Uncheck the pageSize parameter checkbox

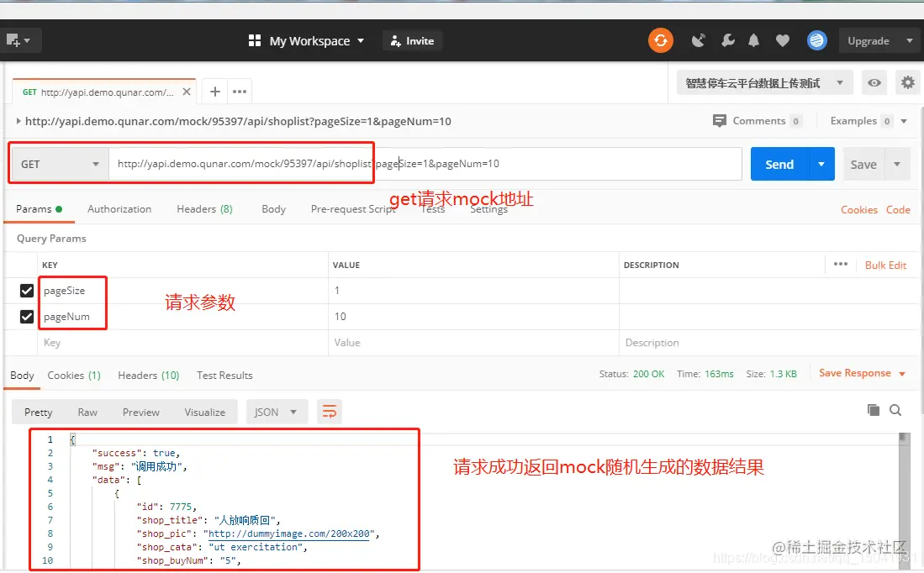click(x=27, y=291)
